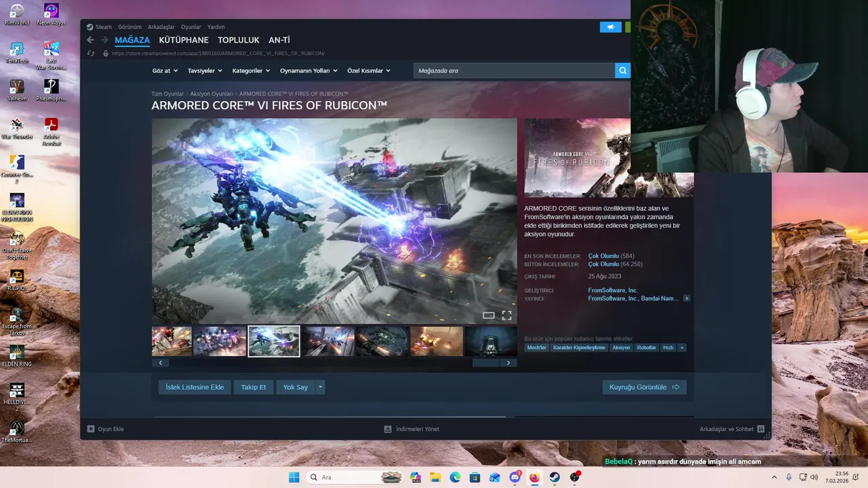The height and width of the screenshot is (488, 868).
Task: Open the Valheim desktop shortcut
Action: (x=17, y=90)
